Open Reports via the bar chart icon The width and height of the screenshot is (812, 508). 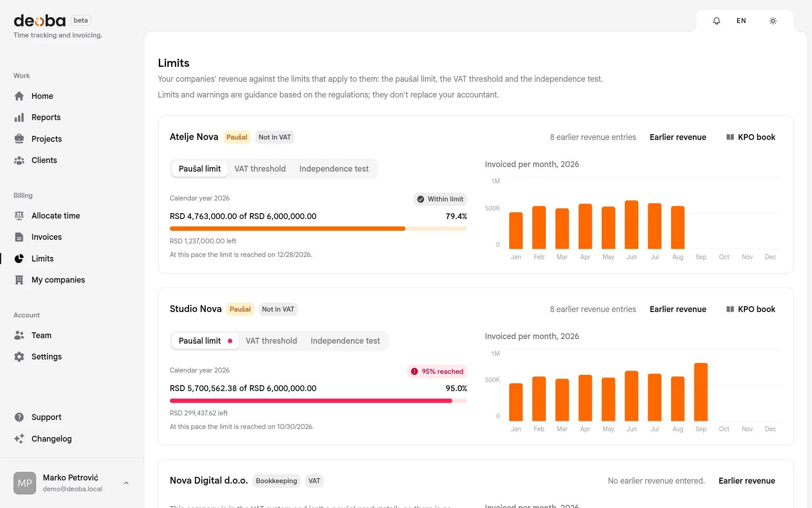19,117
